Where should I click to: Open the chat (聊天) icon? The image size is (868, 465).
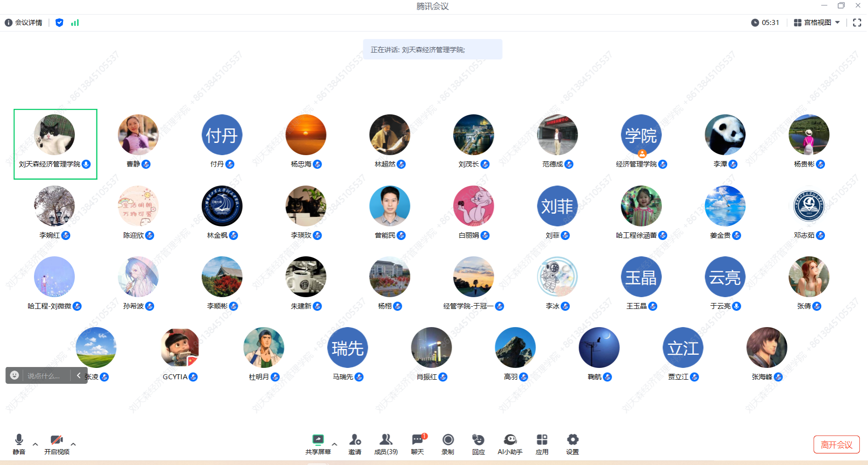click(x=418, y=440)
